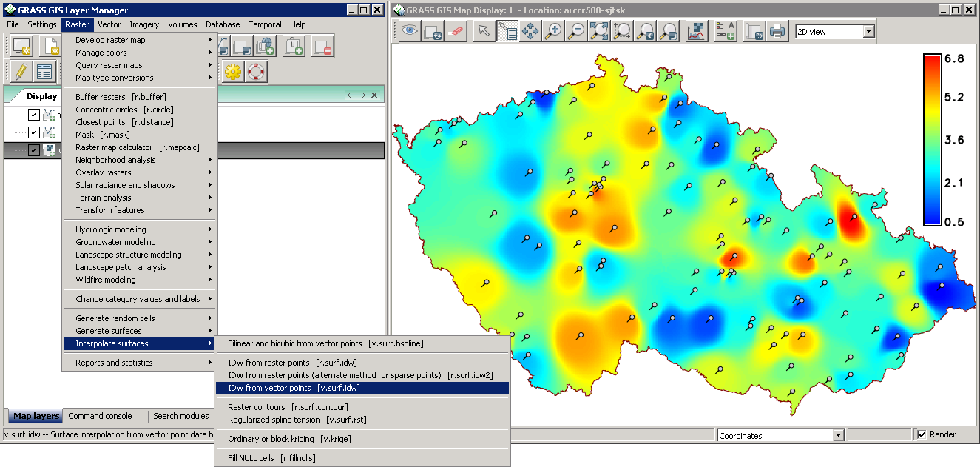Viewport: 980px width, 467px height.
Task: Click the Zoom out magnifier
Action: tap(576, 32)
